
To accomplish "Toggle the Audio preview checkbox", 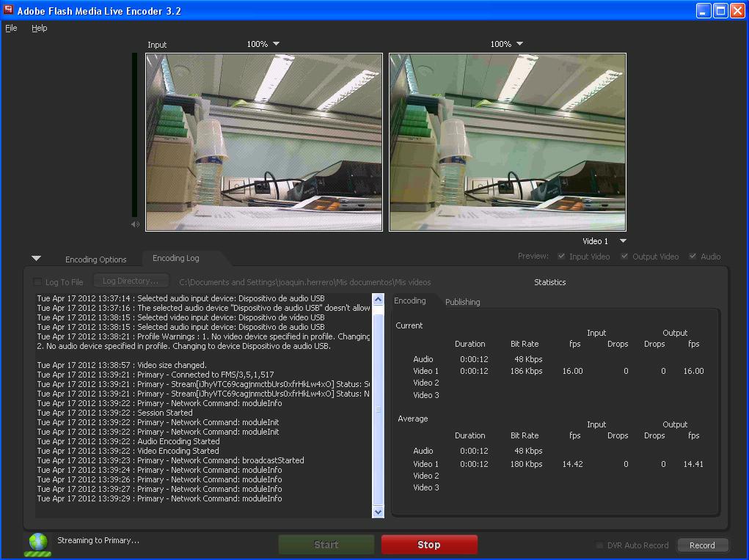I will pos(693,257).
